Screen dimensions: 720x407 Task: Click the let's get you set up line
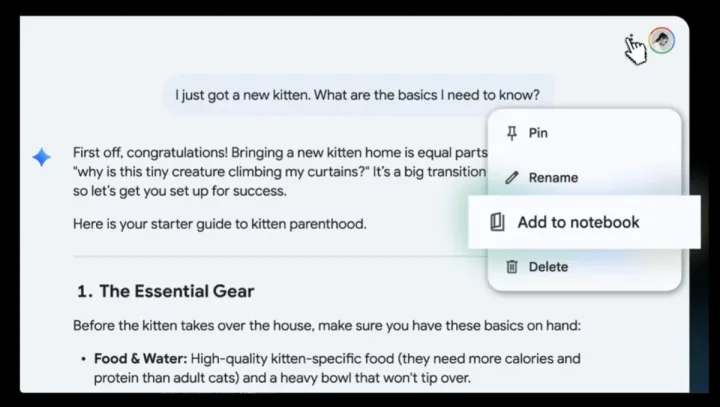click(178, 190)
